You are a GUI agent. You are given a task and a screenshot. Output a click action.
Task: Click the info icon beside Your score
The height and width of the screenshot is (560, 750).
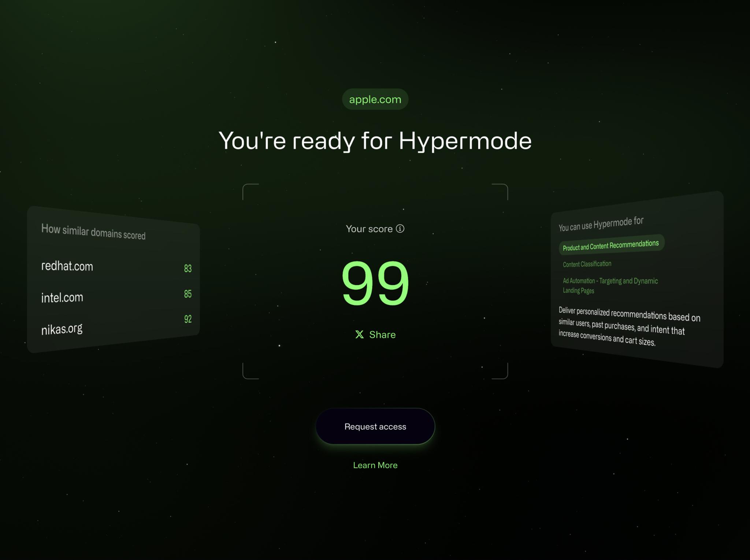400,229
